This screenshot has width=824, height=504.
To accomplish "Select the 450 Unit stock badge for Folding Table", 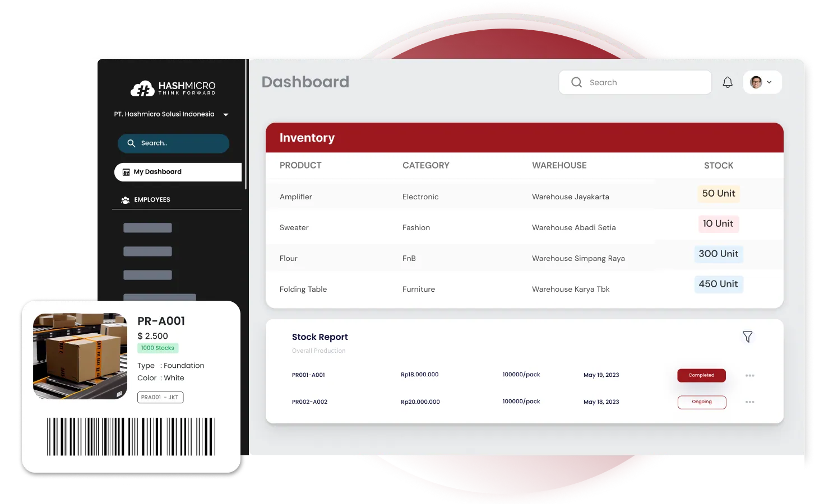I will (x=719, y=284).
